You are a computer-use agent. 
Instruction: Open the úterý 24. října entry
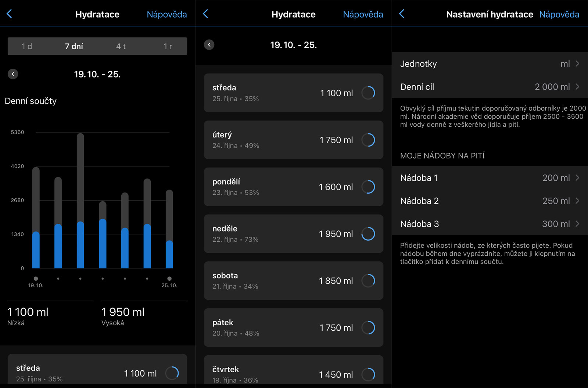coord(294,140)
